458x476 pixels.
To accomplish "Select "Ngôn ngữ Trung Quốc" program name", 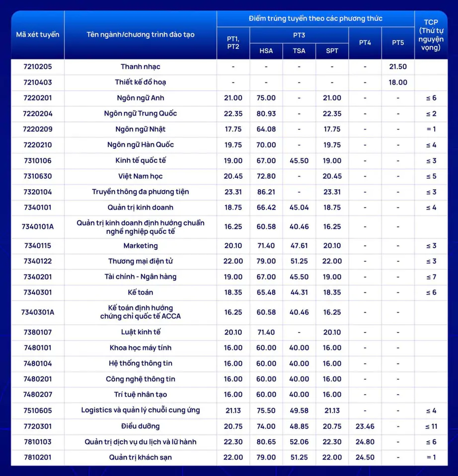I will (x=140, y=114).
